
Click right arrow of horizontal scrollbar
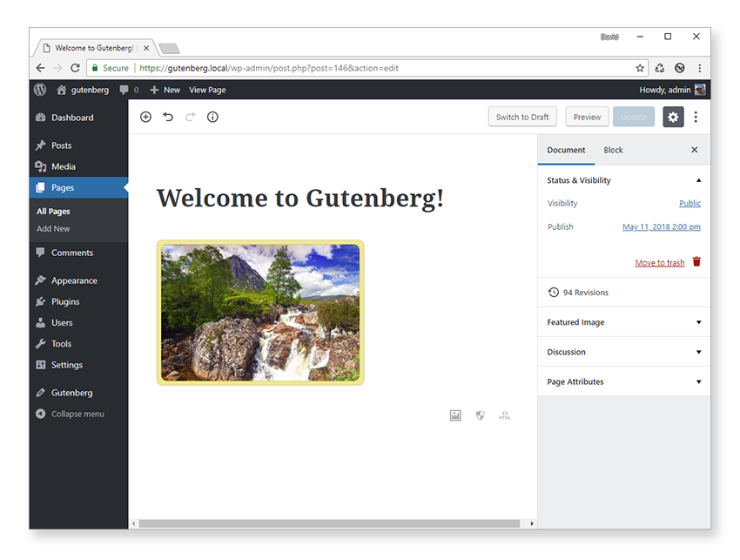[532, 523]
